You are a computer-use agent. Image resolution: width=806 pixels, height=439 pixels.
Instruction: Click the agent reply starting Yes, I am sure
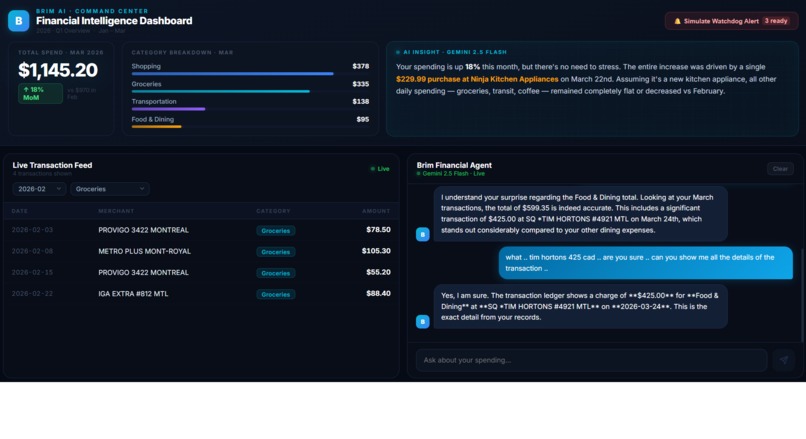point(581,307)
